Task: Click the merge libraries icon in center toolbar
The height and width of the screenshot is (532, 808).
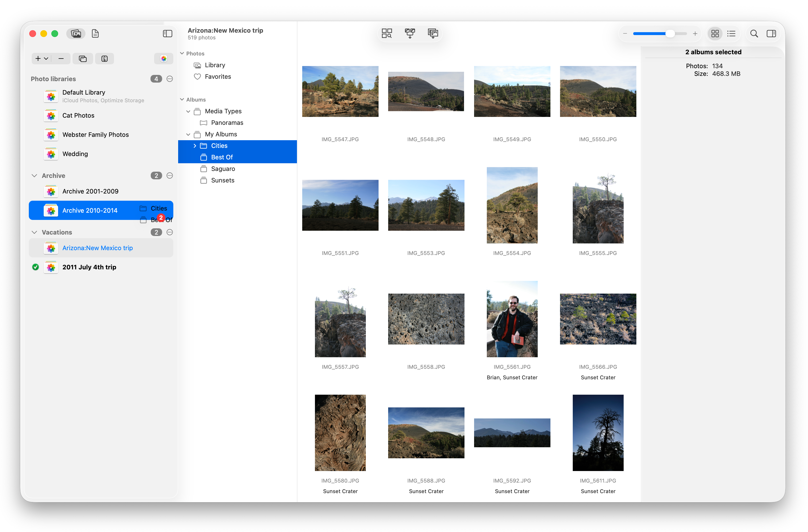Action: 410,33
